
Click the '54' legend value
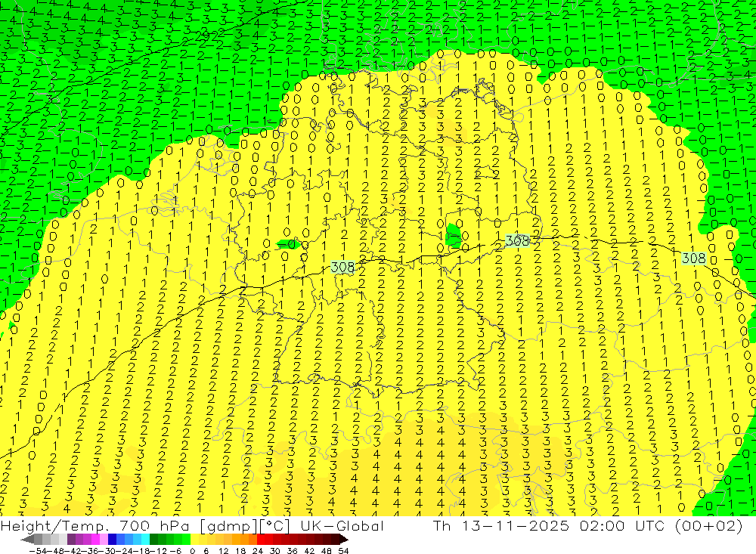pos(343,551)
